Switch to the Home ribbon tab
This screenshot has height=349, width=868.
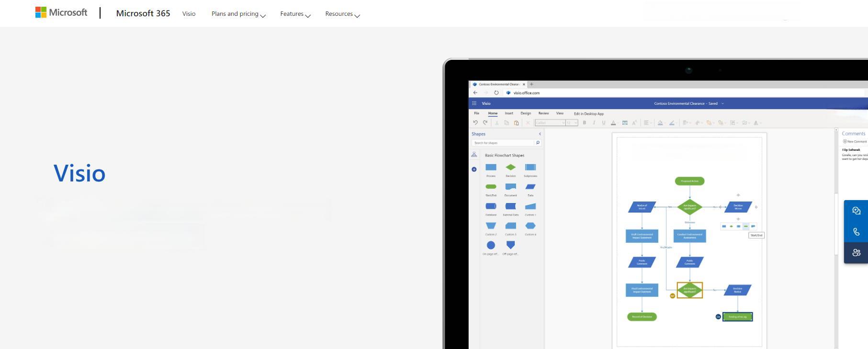pos(493,113)
